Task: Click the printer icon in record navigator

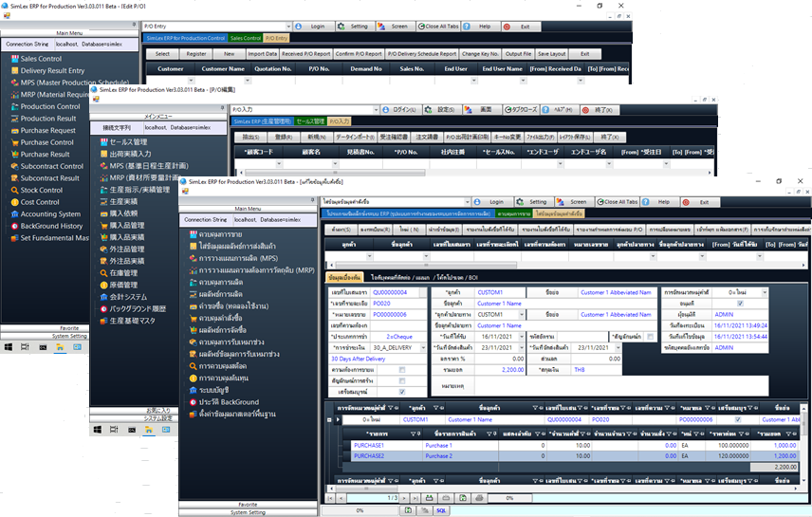Action: click(x=480, y=498)
